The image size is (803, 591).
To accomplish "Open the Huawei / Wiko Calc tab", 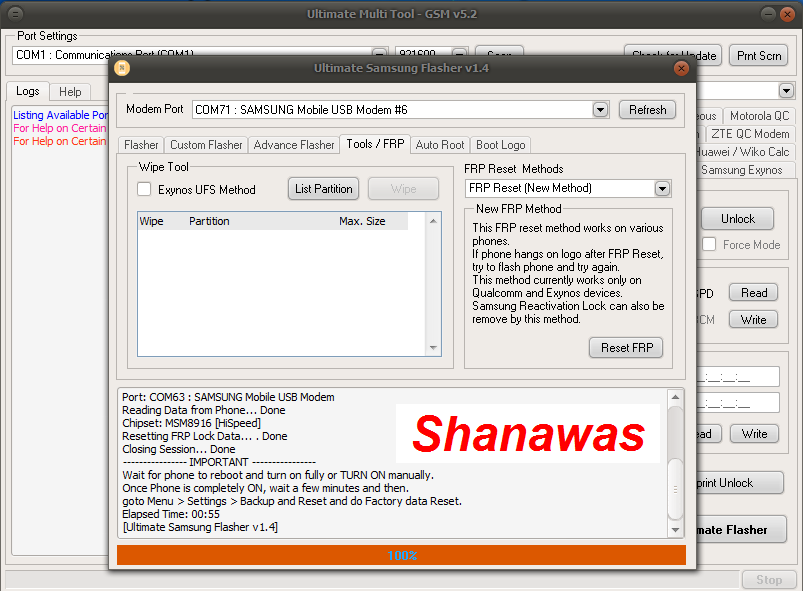I will (x=745, y=152).
